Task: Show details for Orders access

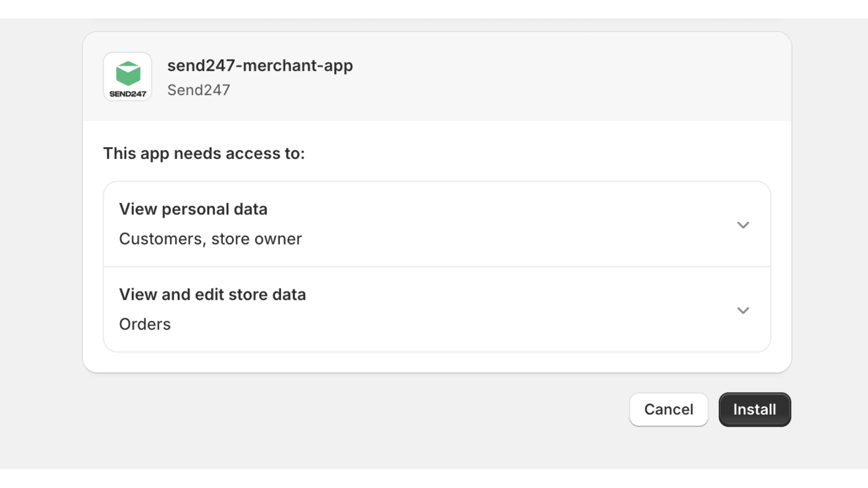Action: (743, 310)
